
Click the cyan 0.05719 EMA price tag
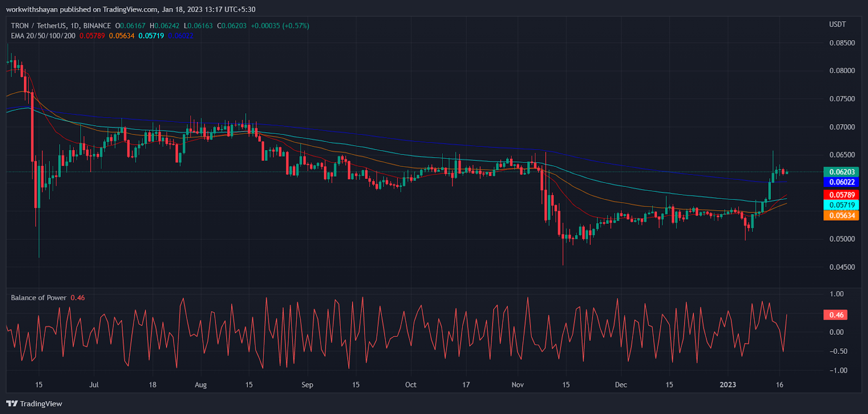(x=841, y=205)
